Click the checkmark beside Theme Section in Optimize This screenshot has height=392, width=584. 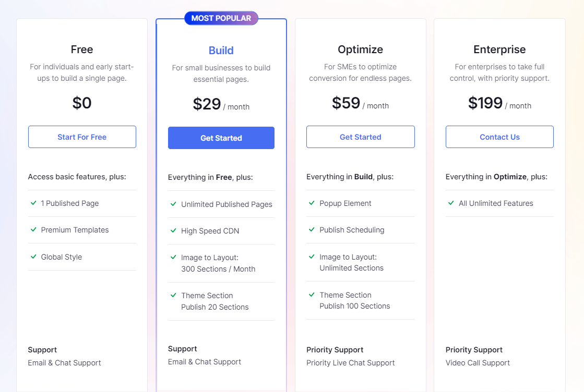tap(312, 295)
